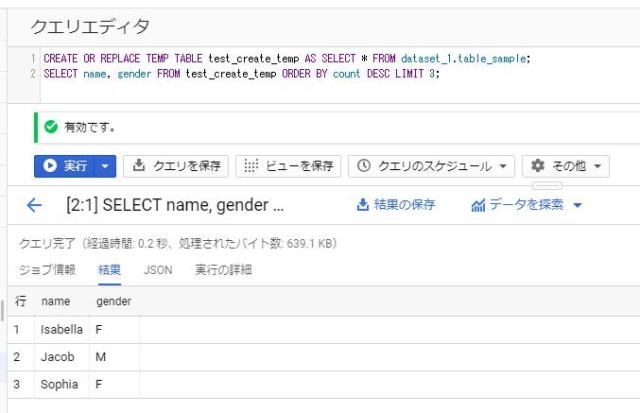Select the Jacob cell

click(x=62, y=357)
